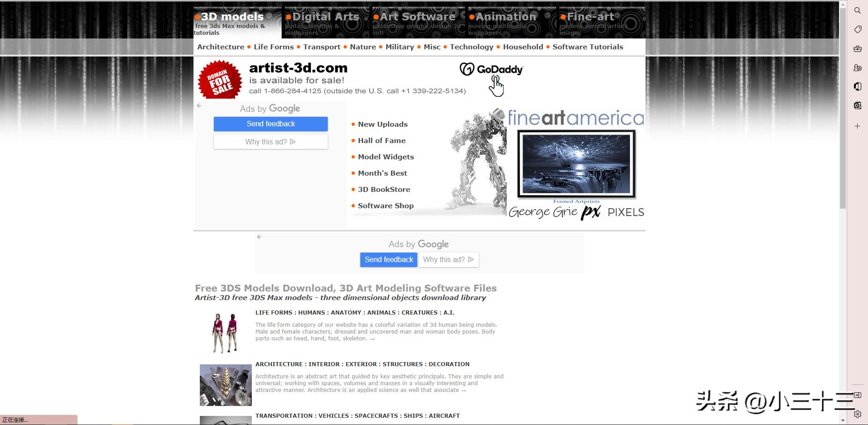Image resolution: width=868 pixels, height=425 pixels.
Task: Open the Hall of Fame link
Action: pyautogui.click(x=382, y=141)
